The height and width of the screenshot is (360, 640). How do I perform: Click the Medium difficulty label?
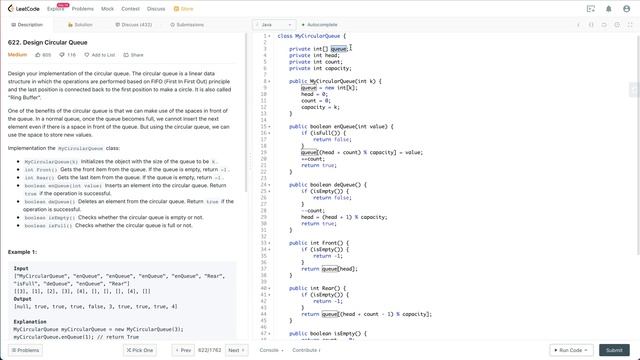[17, 55]
